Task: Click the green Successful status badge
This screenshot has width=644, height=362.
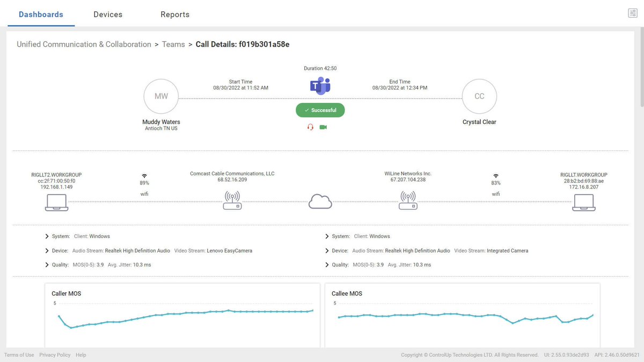Action: pyautogui.click(x=320, y=110)
